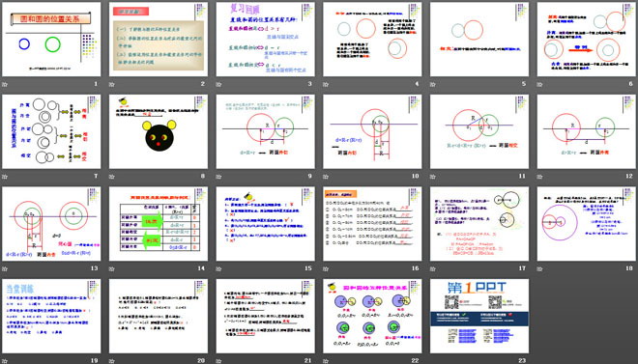Click slide number 6 label
Screen dimensions: 638x364
(x=631, y=84)
